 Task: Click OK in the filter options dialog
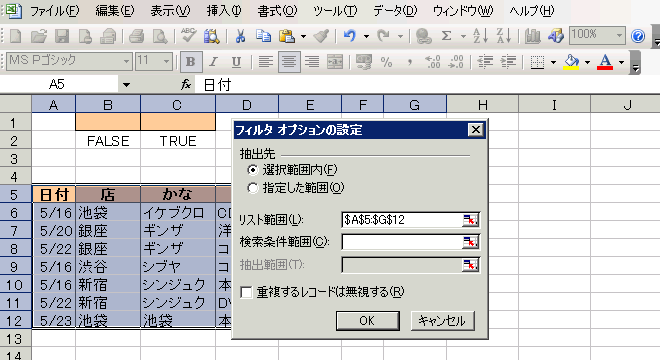(367, 321)
